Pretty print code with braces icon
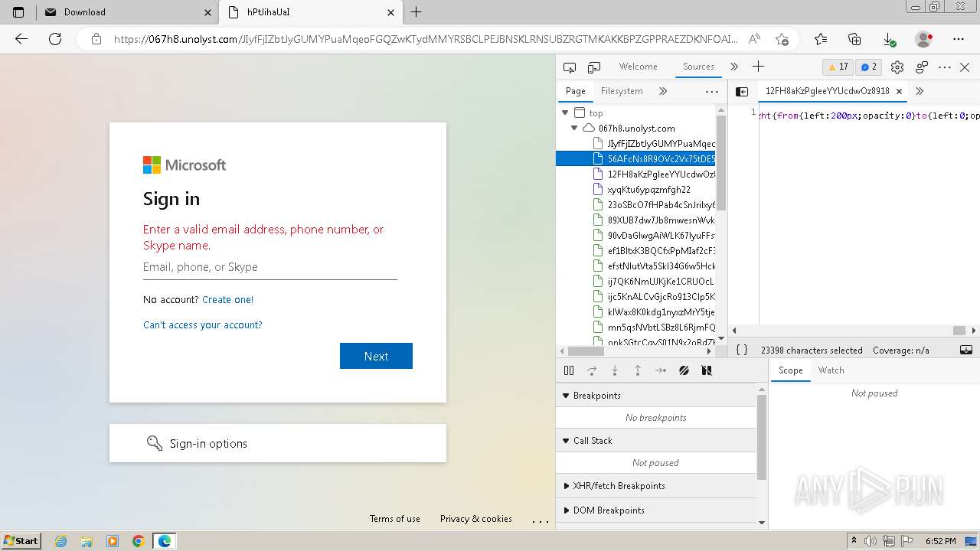980x551 pixels. [741, 350]
